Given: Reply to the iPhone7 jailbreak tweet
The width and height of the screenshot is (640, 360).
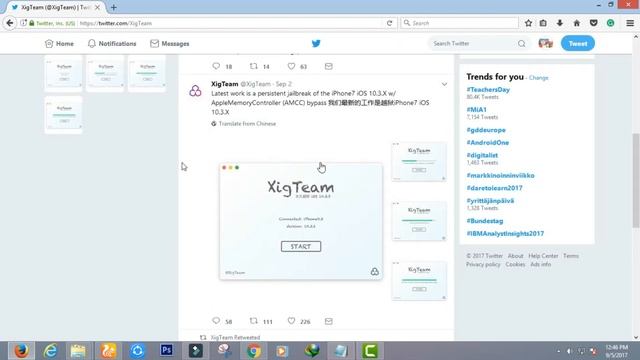Looking at the screenshot, I should [216, 321].
